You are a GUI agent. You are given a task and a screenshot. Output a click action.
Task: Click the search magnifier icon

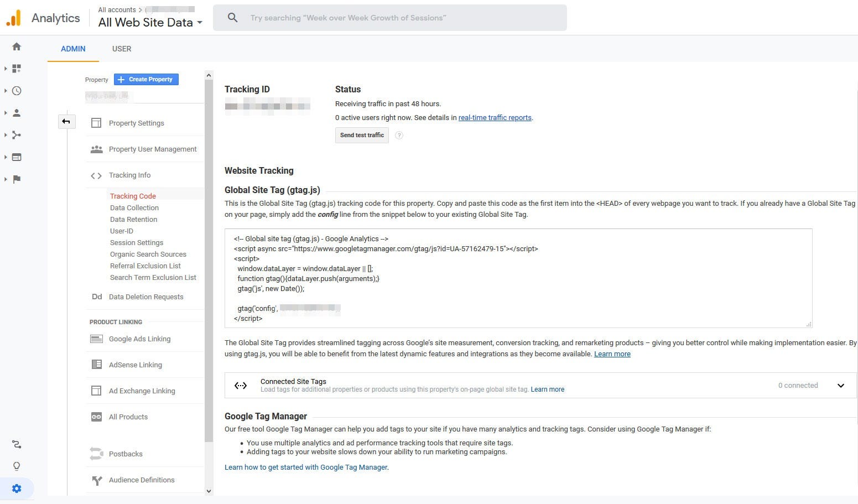pyautogui.click(x=233, y=18)
